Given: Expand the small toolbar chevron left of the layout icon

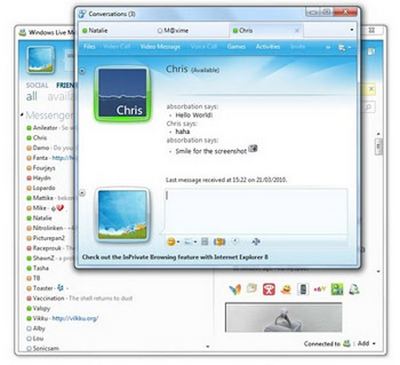Looking at the screenshot, I should pyautogui.click(x=328, y=47).
